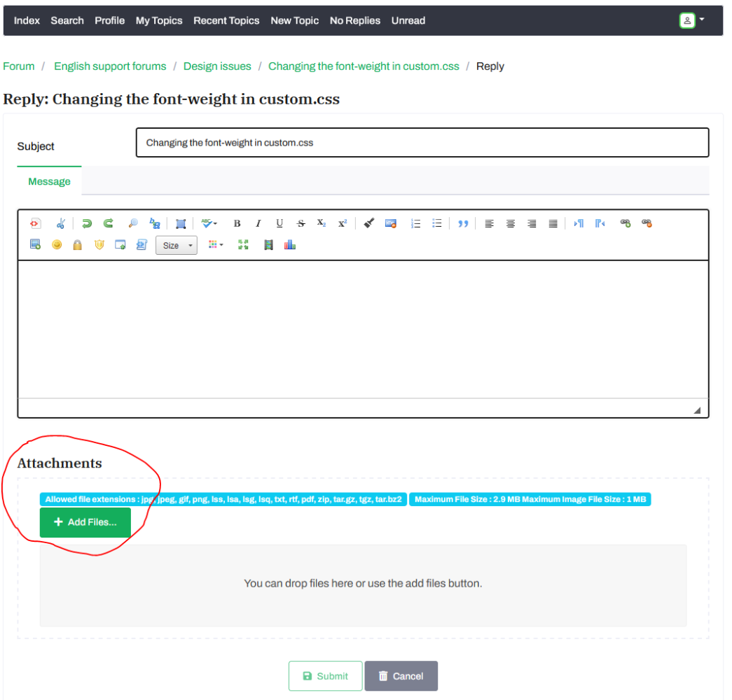
Task: Click the undo arrow icon
Action: click(87, 224)
